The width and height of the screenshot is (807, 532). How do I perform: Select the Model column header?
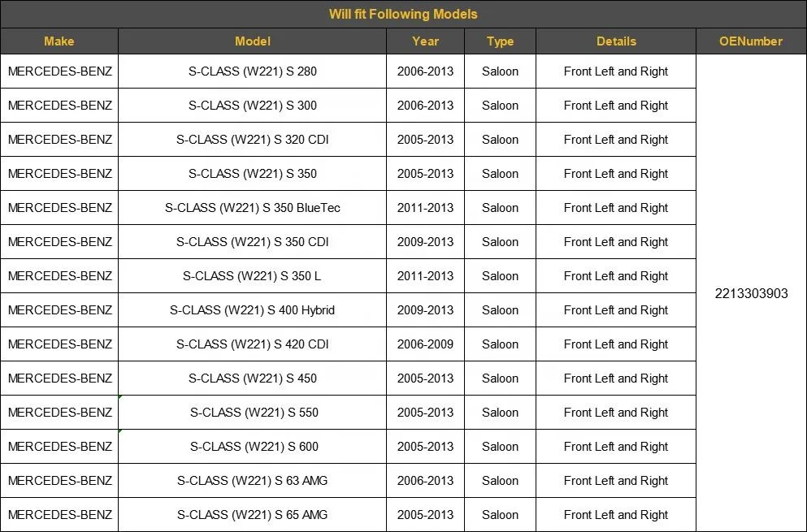[252, 41]
